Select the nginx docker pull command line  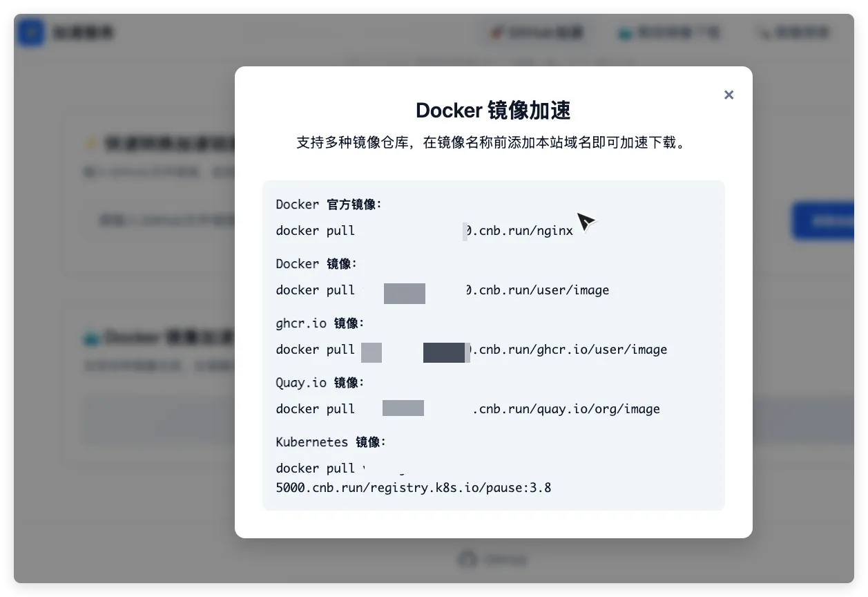click(x=424, y=231)
